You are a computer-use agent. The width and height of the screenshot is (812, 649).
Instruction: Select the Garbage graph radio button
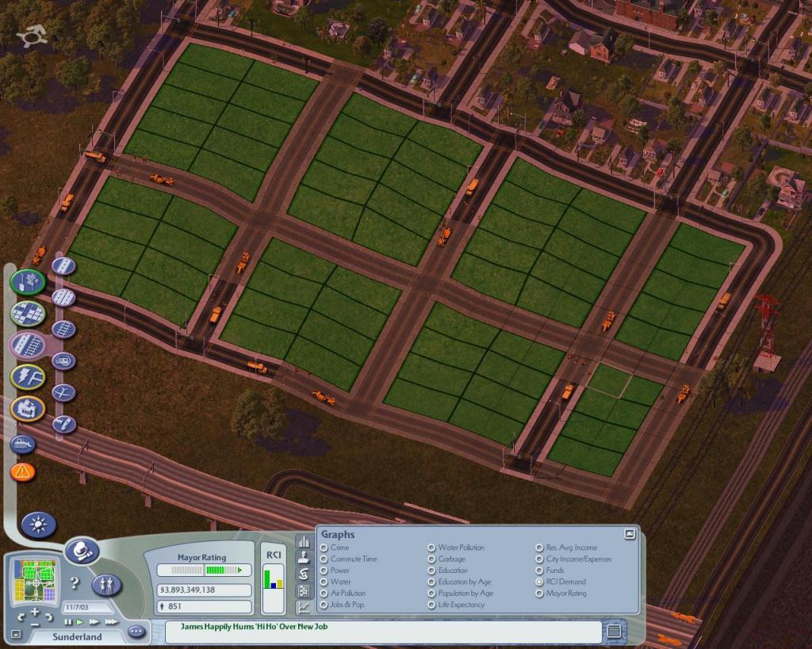[x=431, y=559]
